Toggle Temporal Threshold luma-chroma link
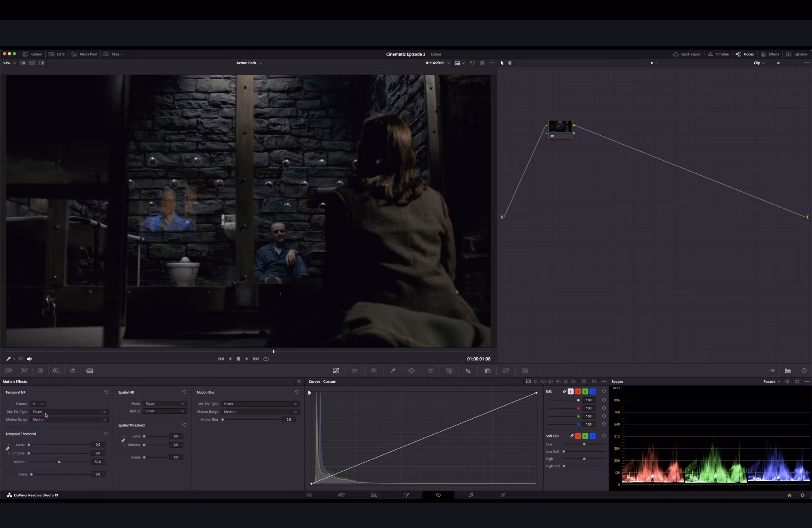Viewport: 812px width, 528px height. tap(7, 449)
